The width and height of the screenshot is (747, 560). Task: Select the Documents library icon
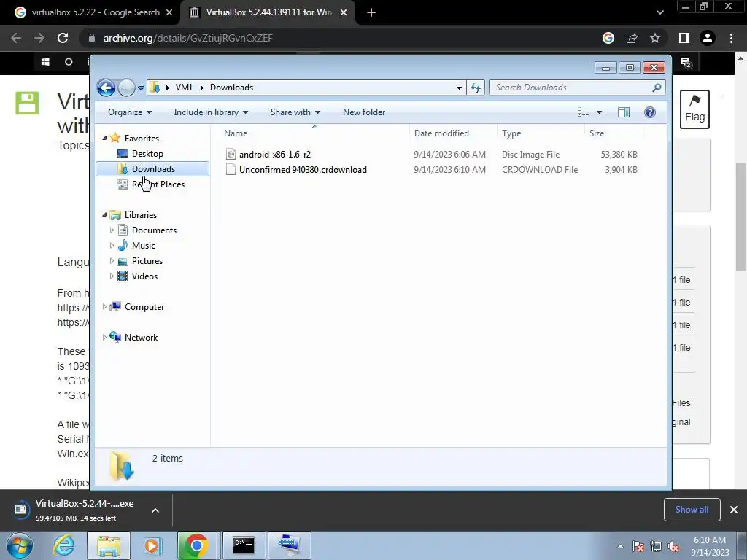click(123, 230)
